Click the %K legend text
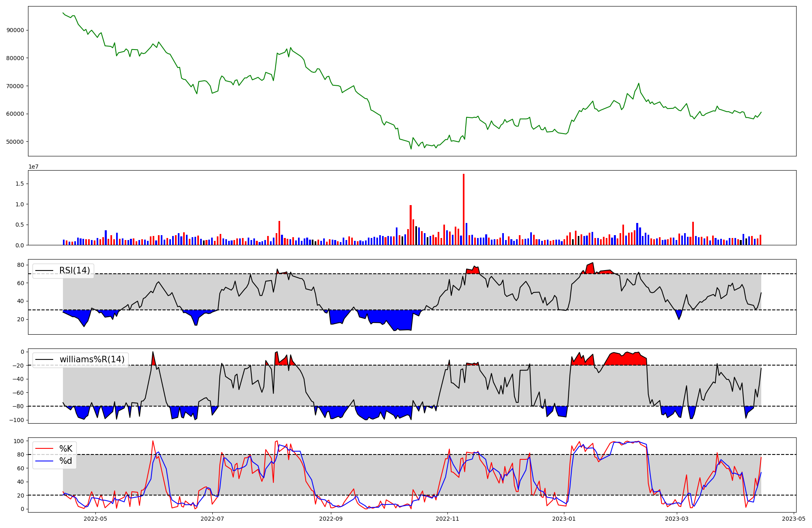The image size is (812, 528). tap(66, 448)
